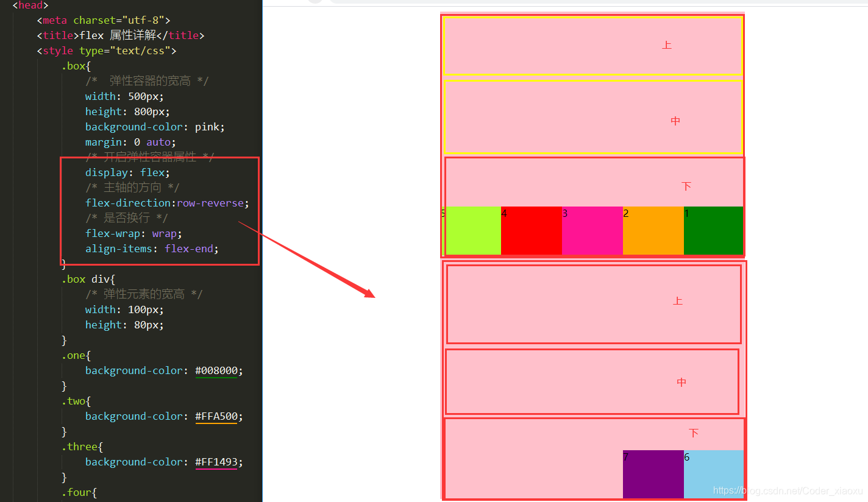
Task: Select the yellow-green flex item numbered 5
Action: [x=471, y=230]
